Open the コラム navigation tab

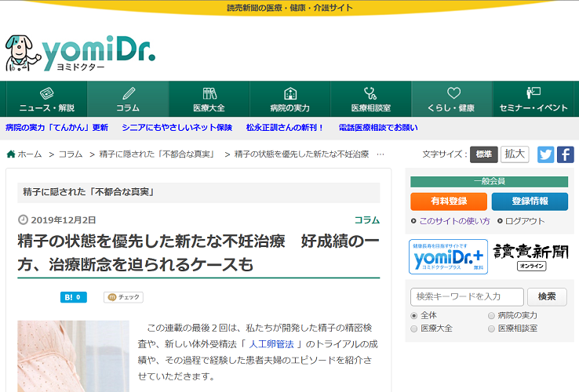click(x=128, y=100)
